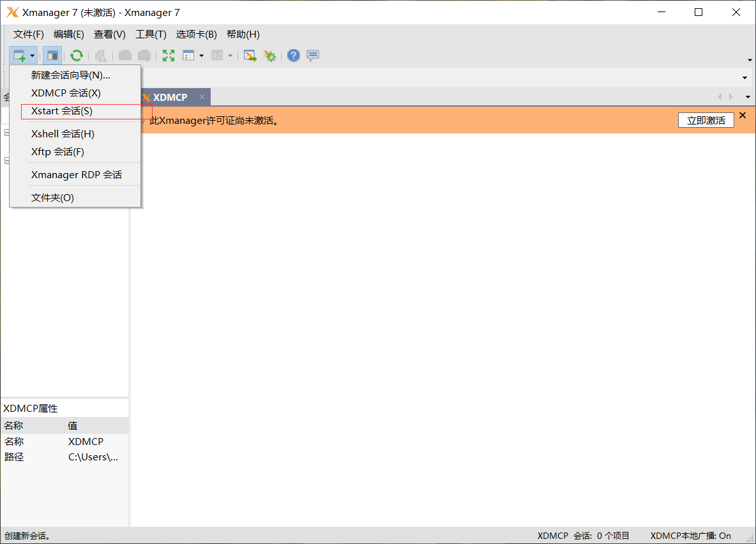This screenshot has width=756, height=544.
Task: Select the C:\Users\... path value
Action: (93, 457)
